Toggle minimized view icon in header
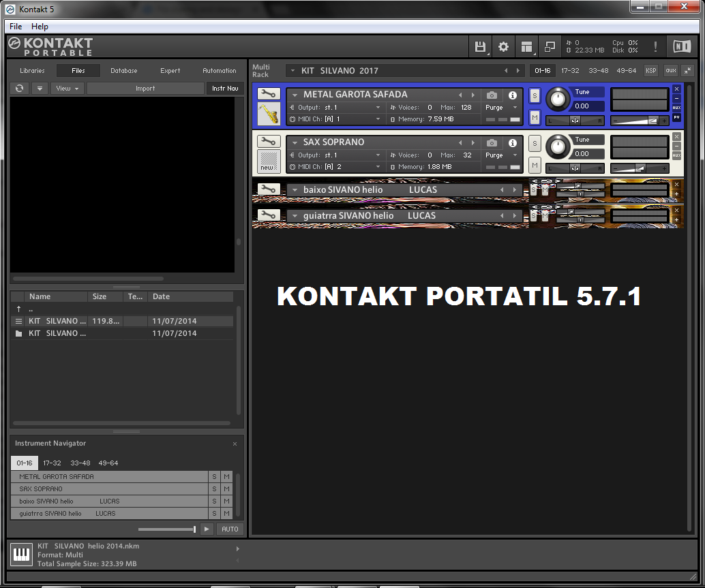Screen dimensions: 705x588 (x=550, y=47)
